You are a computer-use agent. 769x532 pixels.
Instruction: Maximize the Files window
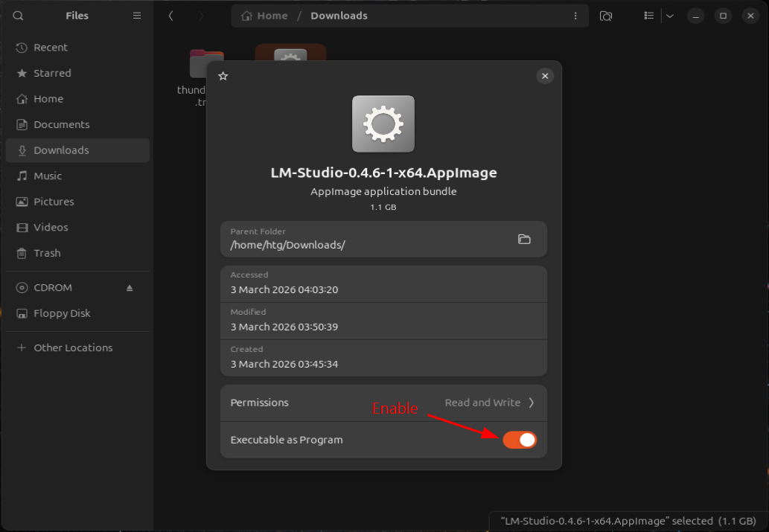point(723,16)
